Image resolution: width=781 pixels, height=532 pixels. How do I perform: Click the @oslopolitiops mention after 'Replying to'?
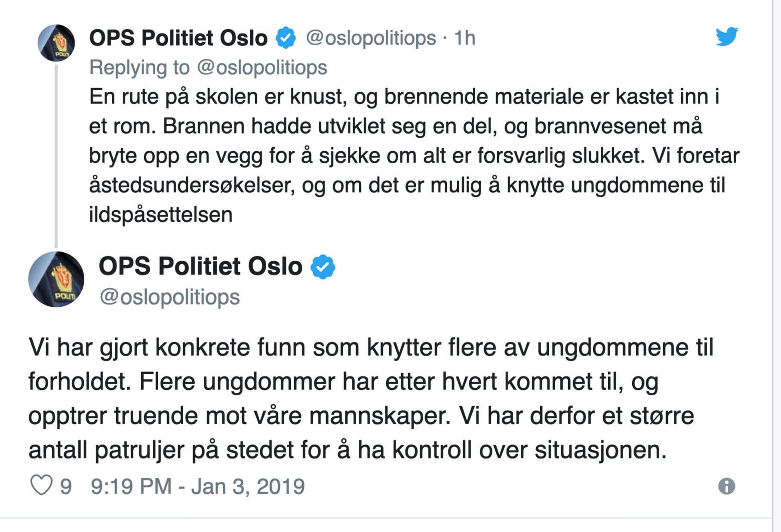tap(262, 67)
